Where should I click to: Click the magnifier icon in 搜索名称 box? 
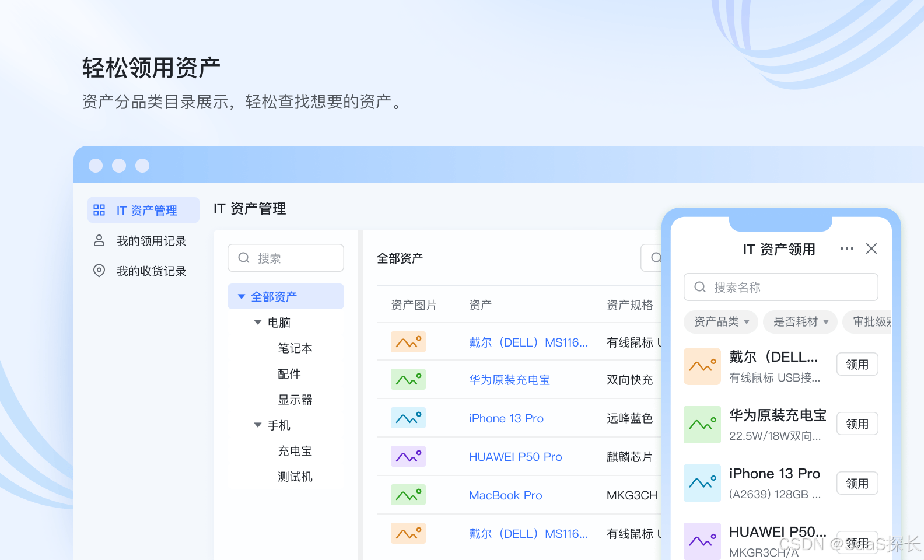(x=700, y=287)
